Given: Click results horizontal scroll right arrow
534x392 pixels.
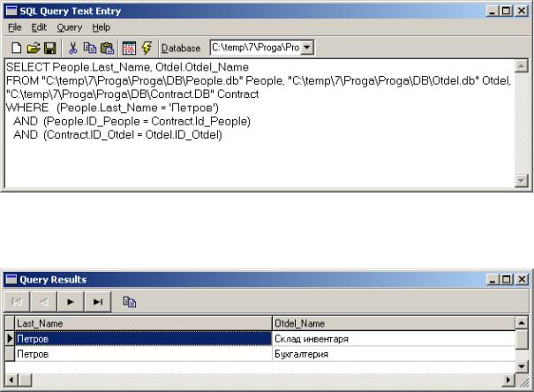Looking at the screenshot, I should click(x=508, y=380).
